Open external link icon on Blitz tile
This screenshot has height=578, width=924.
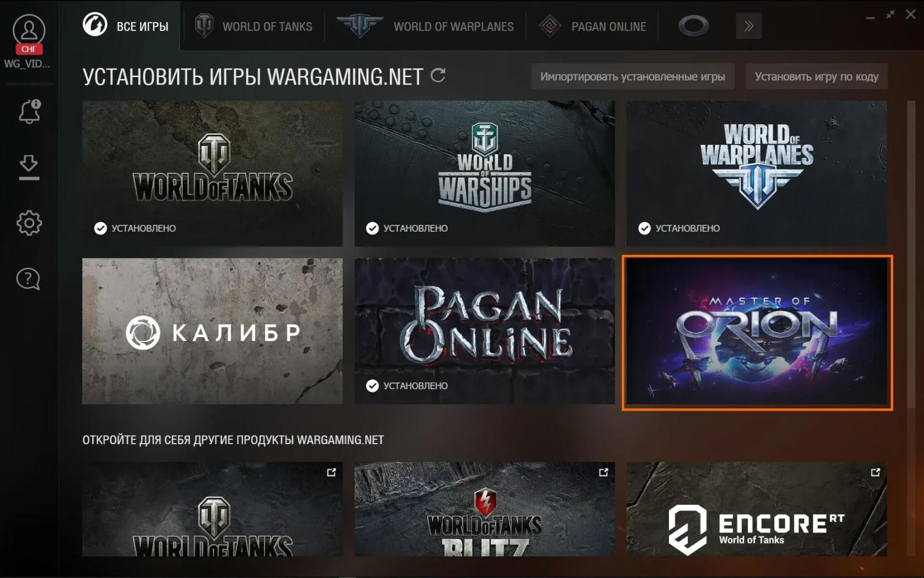pyautogui.click(x=603, y=472)
